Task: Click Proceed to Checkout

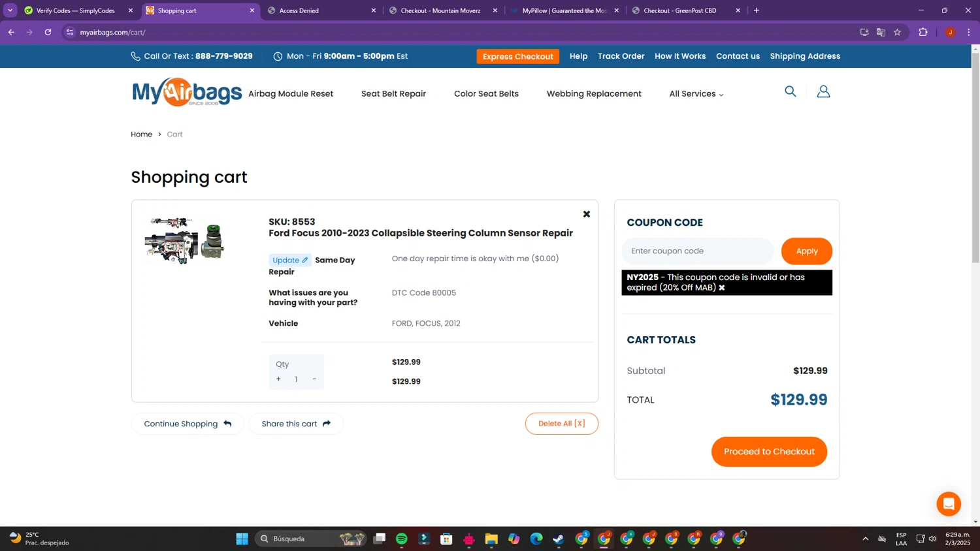Action: pos(769,452)
